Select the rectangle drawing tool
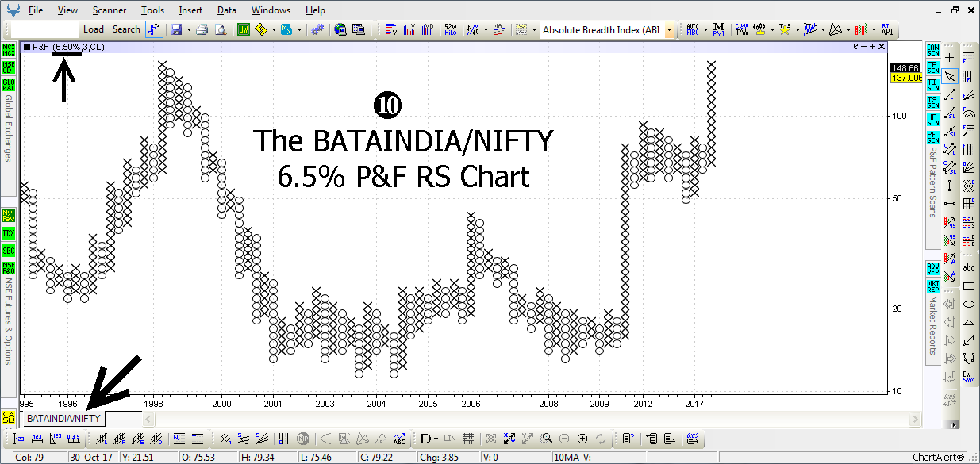The image size is (980, 464). 969,286
